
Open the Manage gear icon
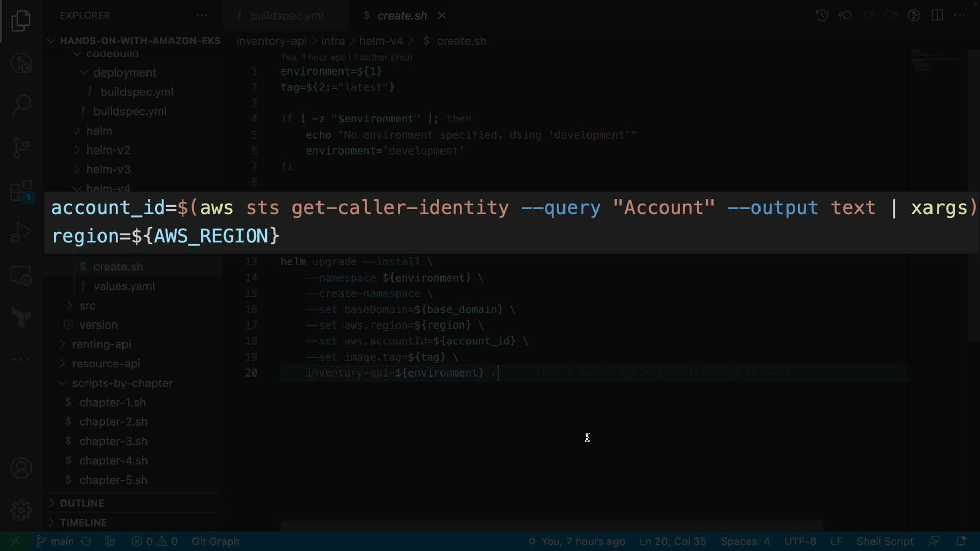click(21, 510)
